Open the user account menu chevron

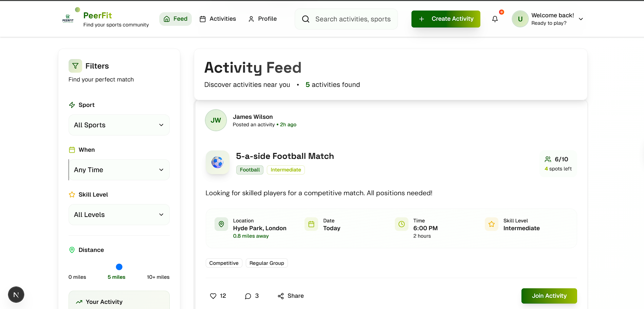[581, 19]
